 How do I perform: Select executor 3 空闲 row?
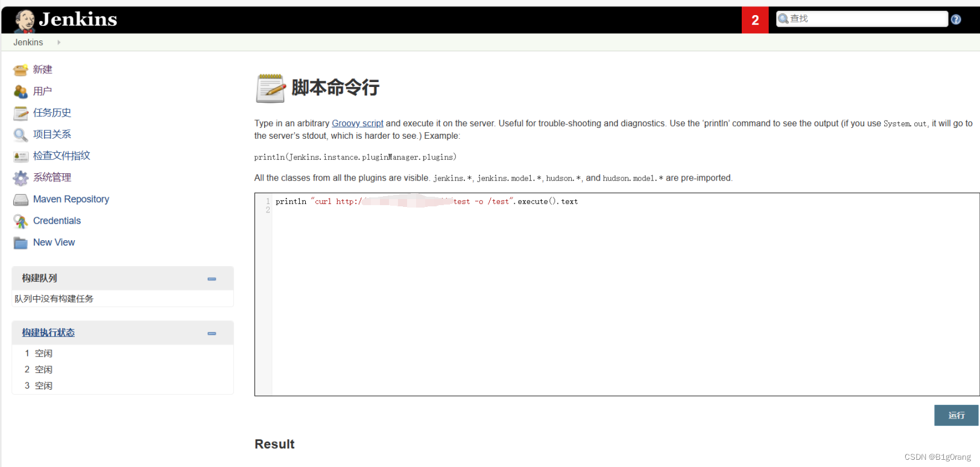(122, 386)
